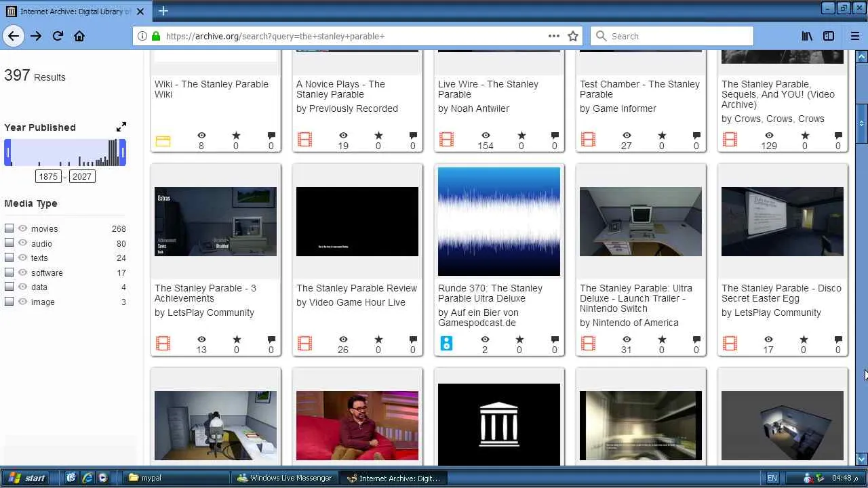Open the browser home page
The image size is (868, 488).
click(x=79, y=36)
